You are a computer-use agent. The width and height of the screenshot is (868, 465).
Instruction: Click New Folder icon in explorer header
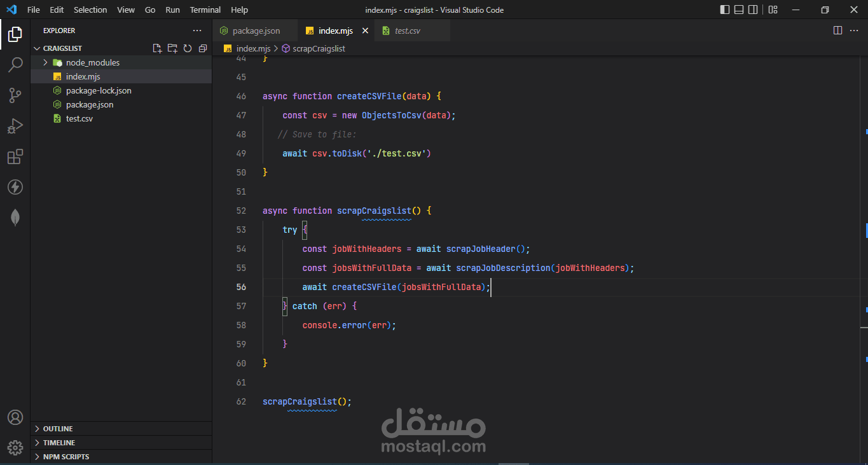point(172,48)
